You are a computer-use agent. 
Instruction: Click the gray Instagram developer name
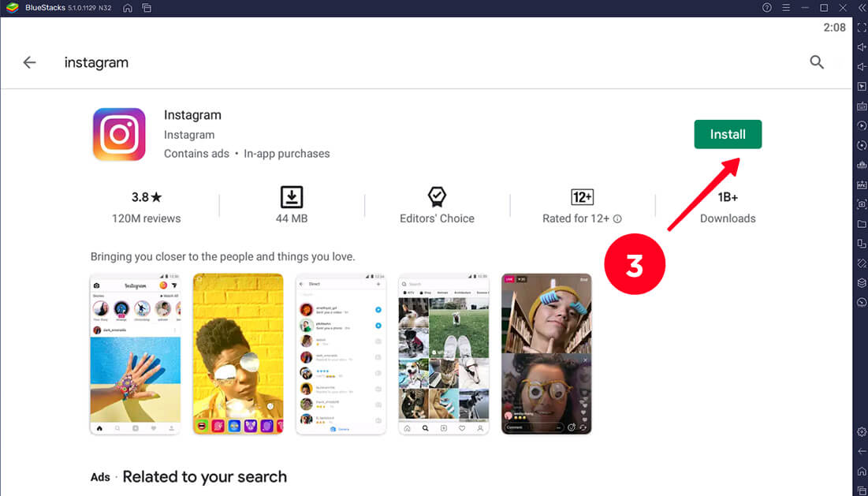coord(188,135)
